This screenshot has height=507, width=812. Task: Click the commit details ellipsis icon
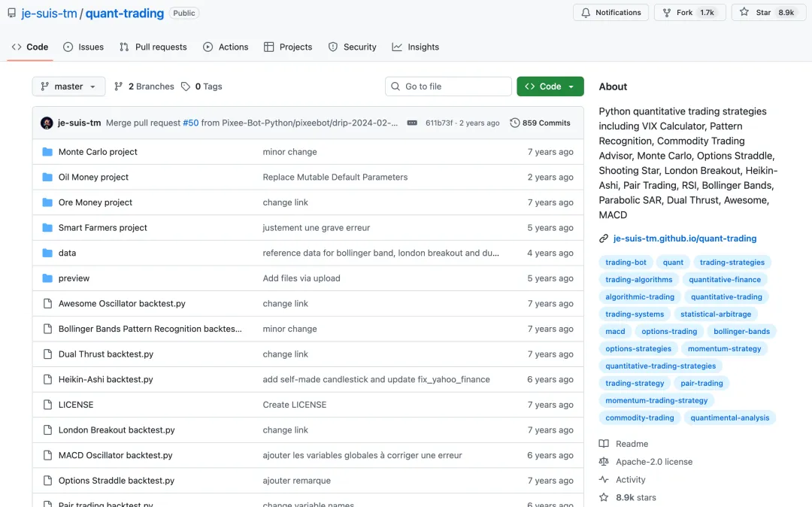412,123
